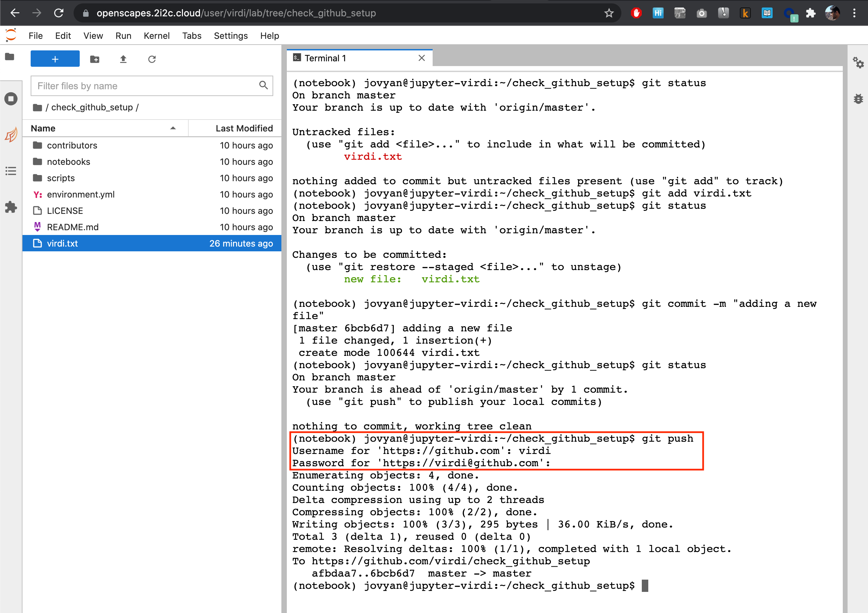Viewport: 868px width, 613px height.
Task: Open the JupyterLab Extension Manager puzzle icon
Action: 11,207
